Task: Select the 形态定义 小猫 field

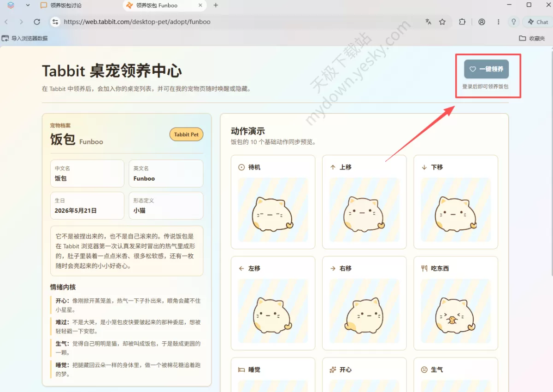Action: [166, 205]
